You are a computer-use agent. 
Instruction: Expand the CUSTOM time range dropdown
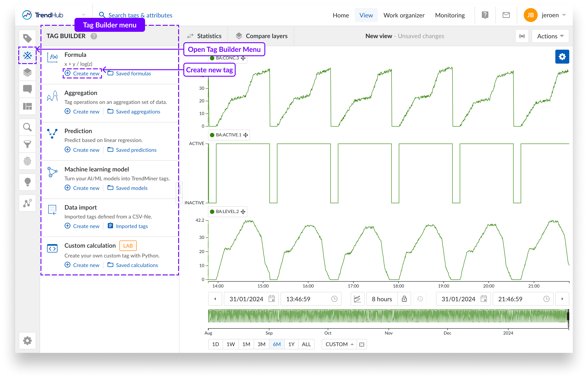[x=340, y=344]
